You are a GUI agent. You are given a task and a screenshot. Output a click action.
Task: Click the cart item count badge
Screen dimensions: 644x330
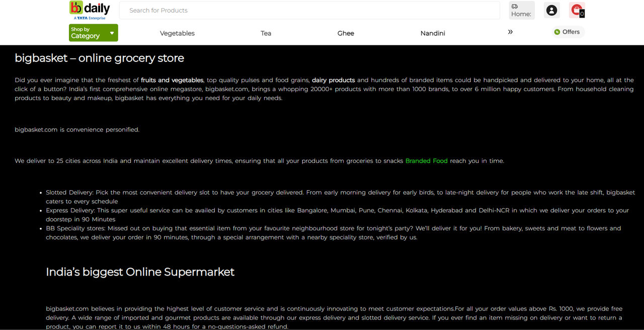coord(582,14)
